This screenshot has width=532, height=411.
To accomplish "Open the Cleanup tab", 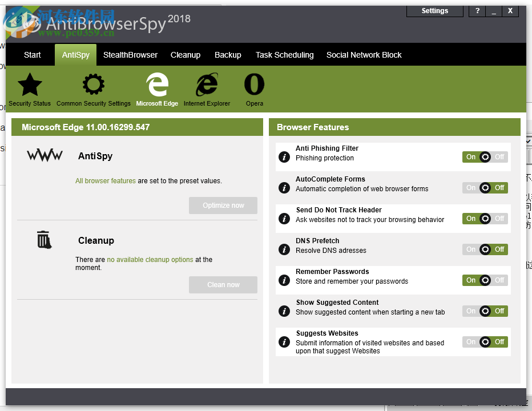I will pyautogui.click(x=186, y=55).
